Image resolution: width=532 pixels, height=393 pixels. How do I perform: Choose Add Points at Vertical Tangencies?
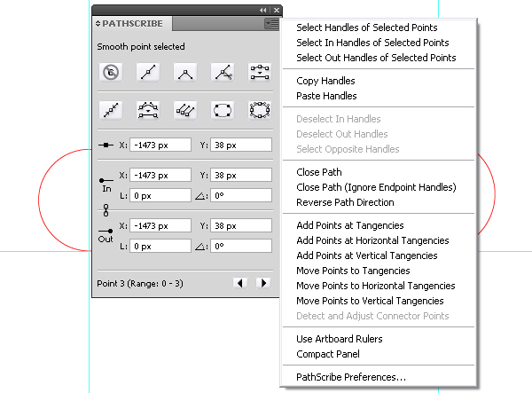[x=379, y=255]
